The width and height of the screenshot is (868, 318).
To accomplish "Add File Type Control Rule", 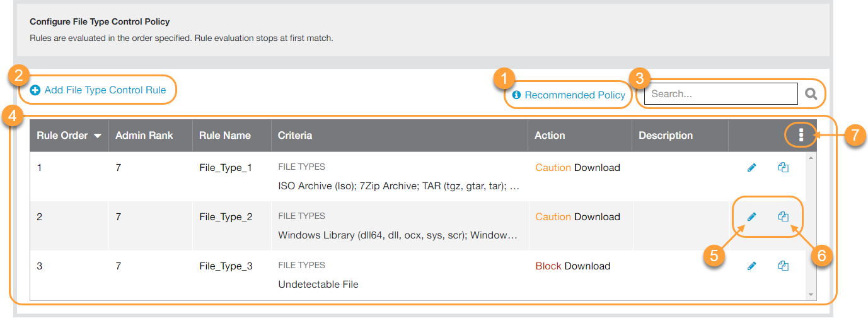I will click(105, 90).
